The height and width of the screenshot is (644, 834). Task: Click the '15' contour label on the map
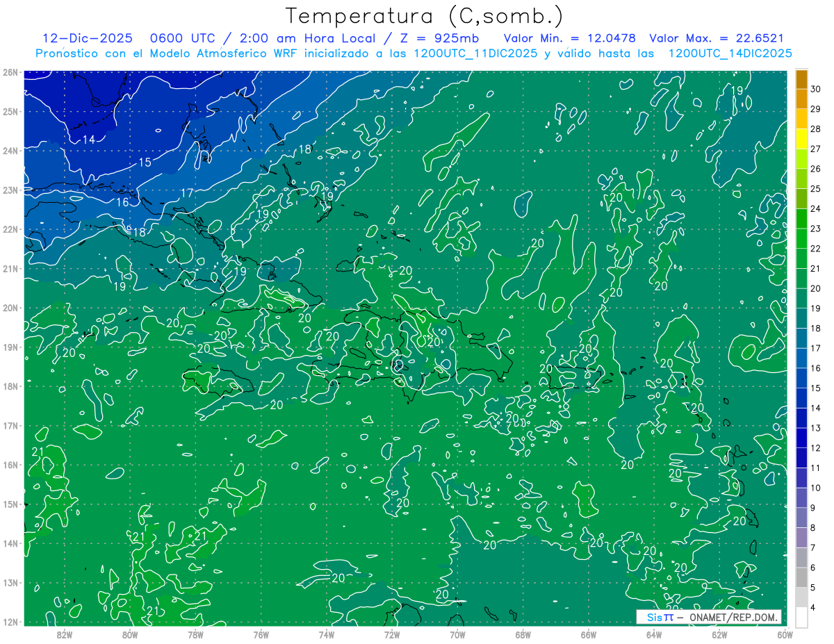coord(145,163)
